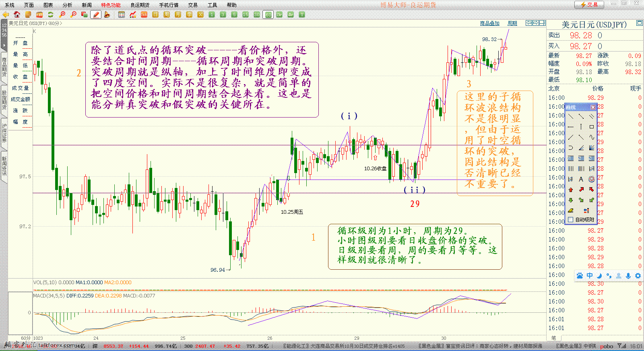Click the 周期 link above chart
This screenshot has width=644, height=351.
pos(512,23)
